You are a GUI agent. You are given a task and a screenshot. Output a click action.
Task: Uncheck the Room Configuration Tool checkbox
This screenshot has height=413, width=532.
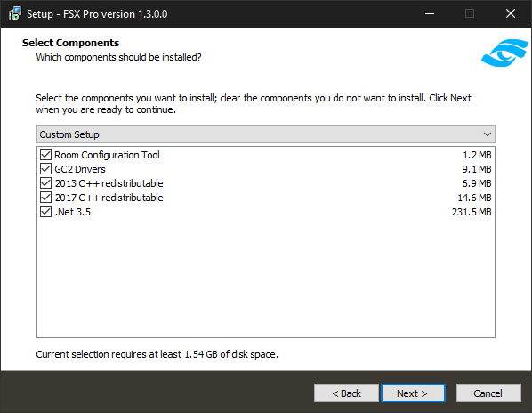click(x=45, y=154)
